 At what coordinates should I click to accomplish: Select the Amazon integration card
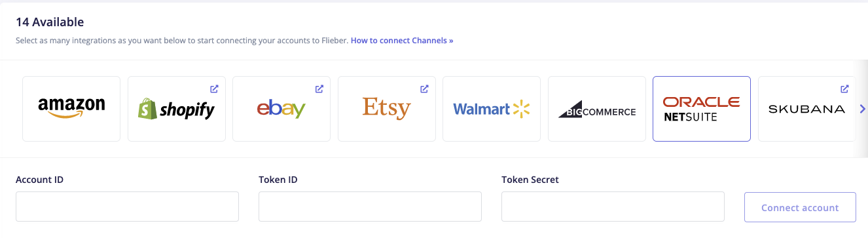point(71,109)
